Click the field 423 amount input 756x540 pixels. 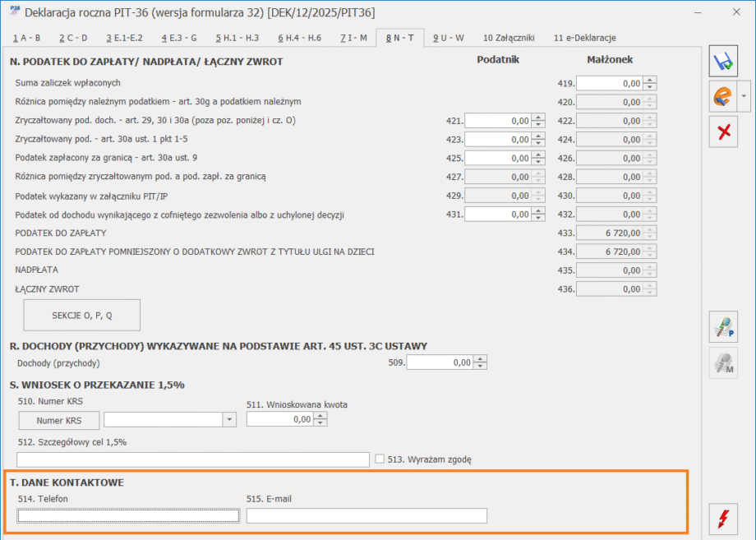pos(498,140)
